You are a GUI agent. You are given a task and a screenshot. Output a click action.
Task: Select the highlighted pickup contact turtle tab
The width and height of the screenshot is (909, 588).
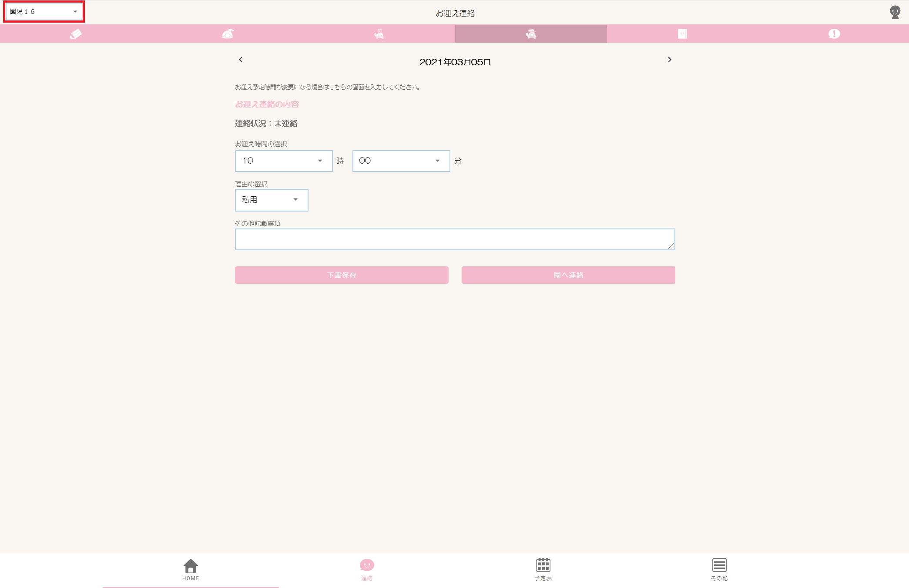point(531,34)
